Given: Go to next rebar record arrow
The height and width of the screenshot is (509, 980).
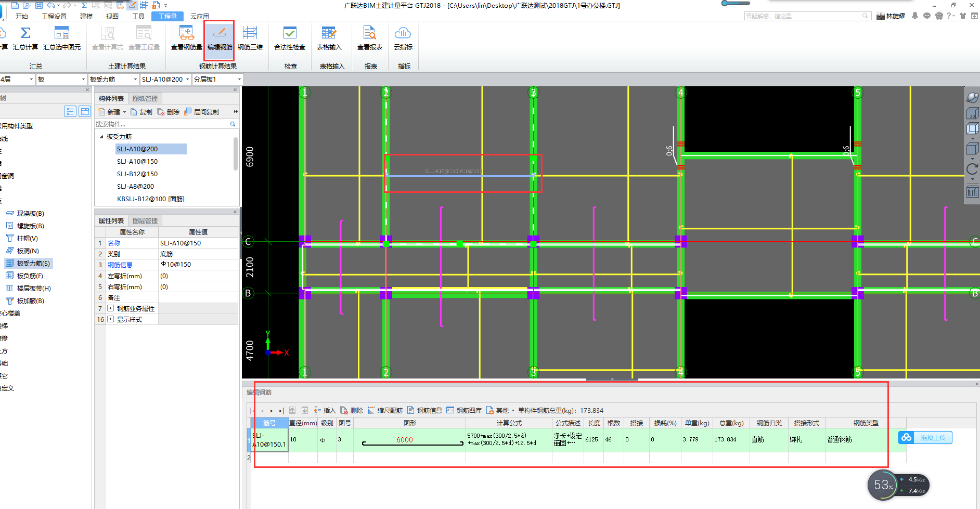Looking at the screenshot, I should click(x=271, y=411).
